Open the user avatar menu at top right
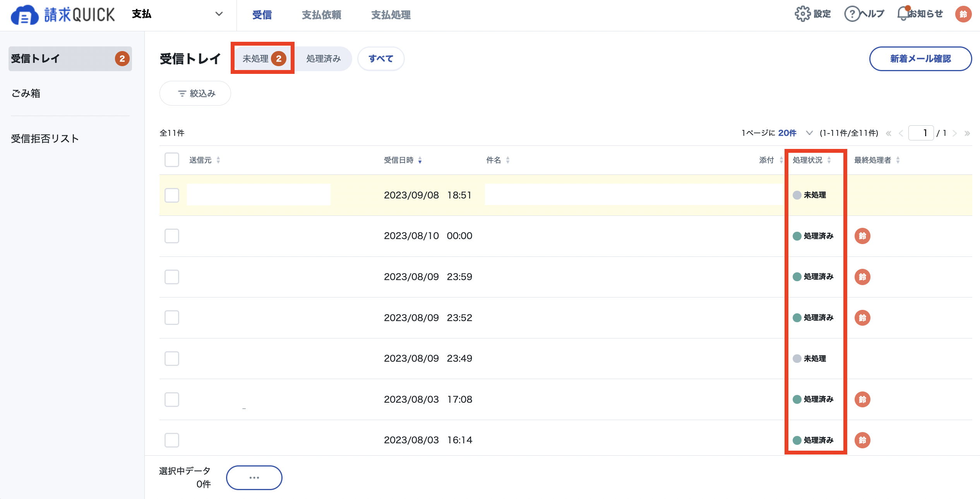 (x=963, y=14)
